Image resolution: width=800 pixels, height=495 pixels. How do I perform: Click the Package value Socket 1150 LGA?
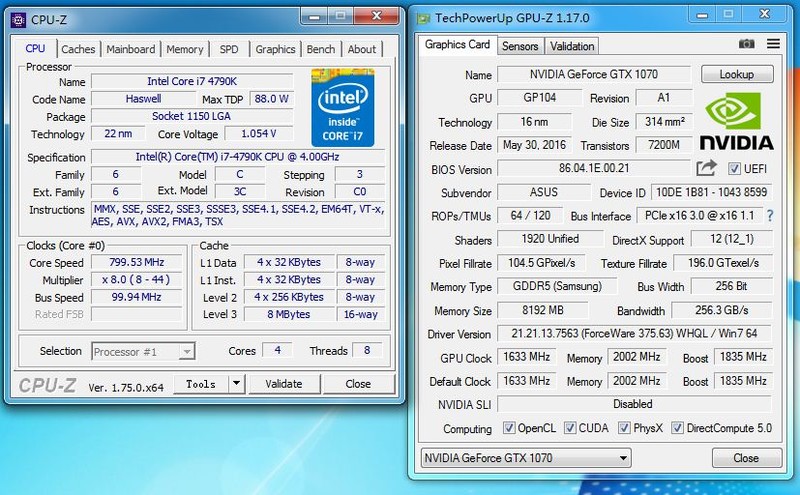point(192,116)
